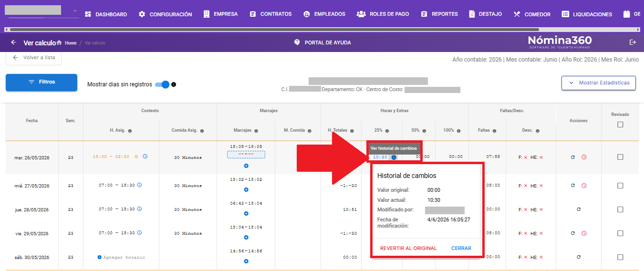Add a marcaje on jue. 28/05/2026 plus icon
Screen dimensions: 644x271
[246, 213]
